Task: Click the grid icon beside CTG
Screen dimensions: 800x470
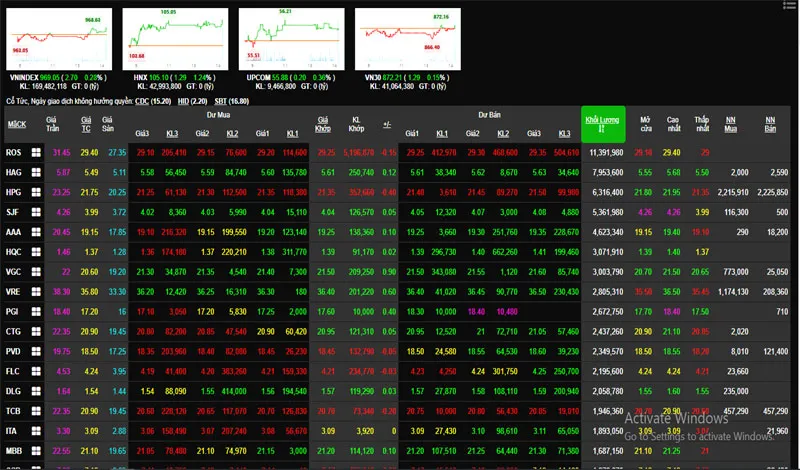Action: [x=36, y=331]
